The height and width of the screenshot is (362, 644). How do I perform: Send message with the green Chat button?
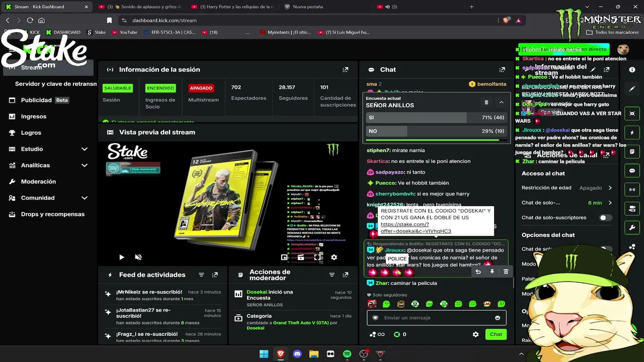(x=496, y=334)
